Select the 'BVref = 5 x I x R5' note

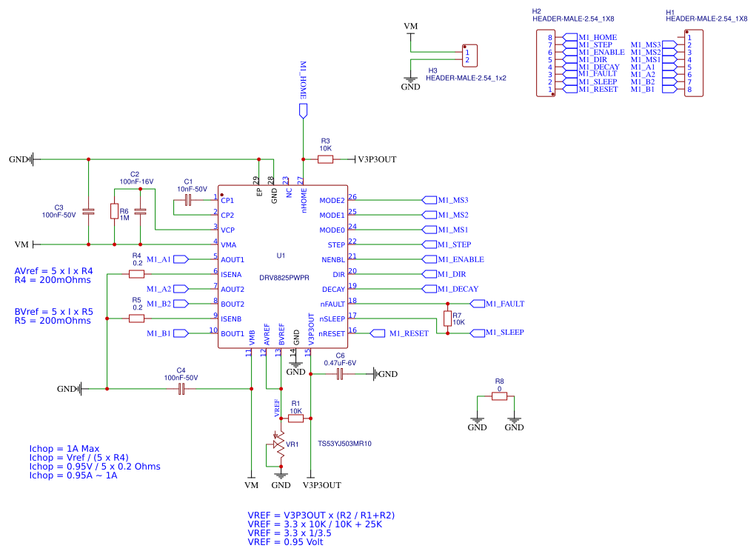coord(53,312)
